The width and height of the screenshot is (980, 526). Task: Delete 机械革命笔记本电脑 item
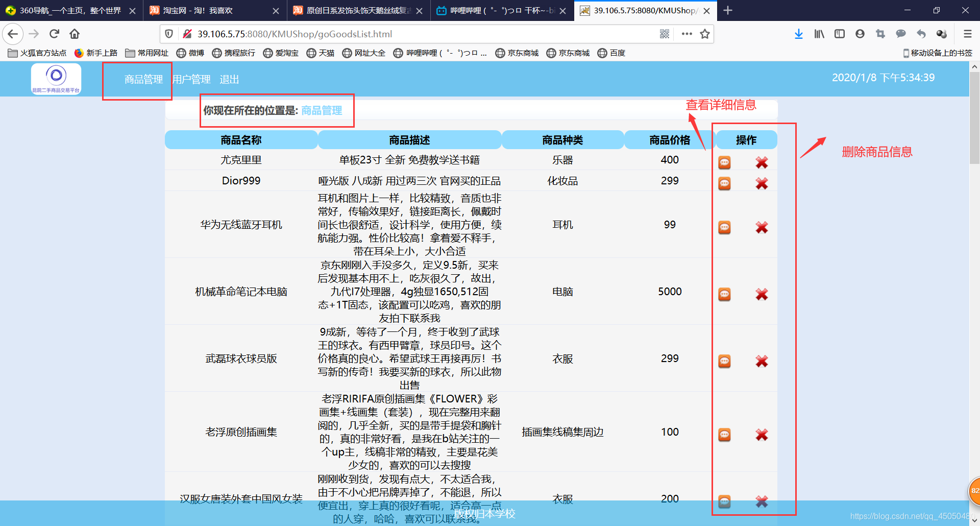coord(762,294)
